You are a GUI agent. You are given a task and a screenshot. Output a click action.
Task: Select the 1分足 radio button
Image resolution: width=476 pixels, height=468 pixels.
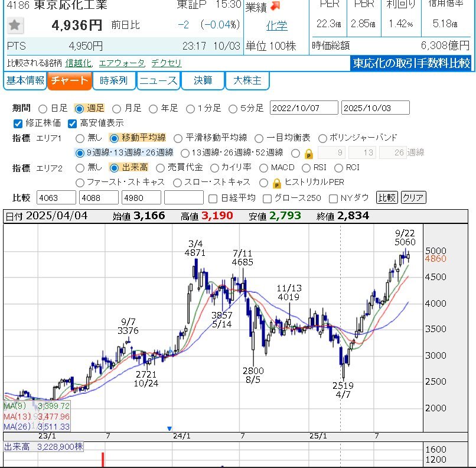tap(190, 109)
